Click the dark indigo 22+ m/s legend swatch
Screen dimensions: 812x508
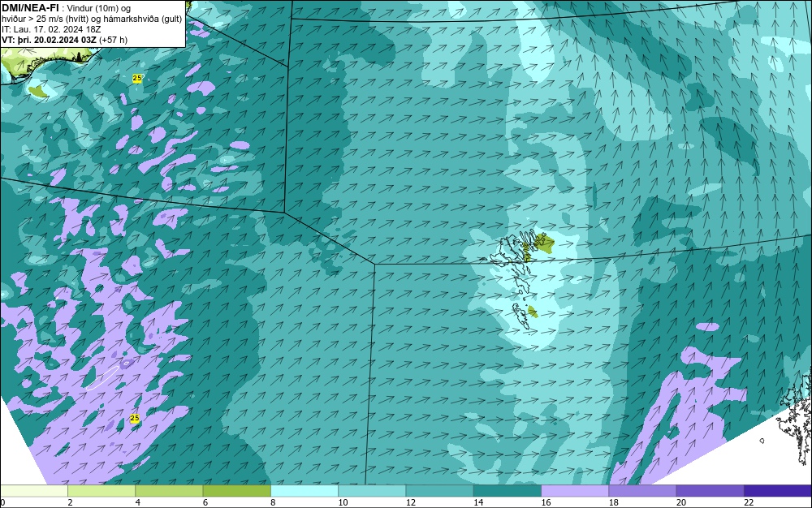coord(778,491)
